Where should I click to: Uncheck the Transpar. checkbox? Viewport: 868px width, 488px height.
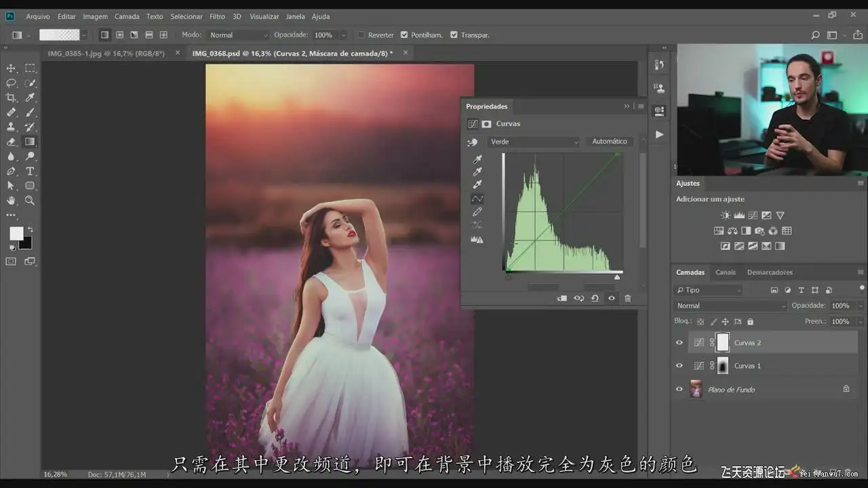click(454, 35)
